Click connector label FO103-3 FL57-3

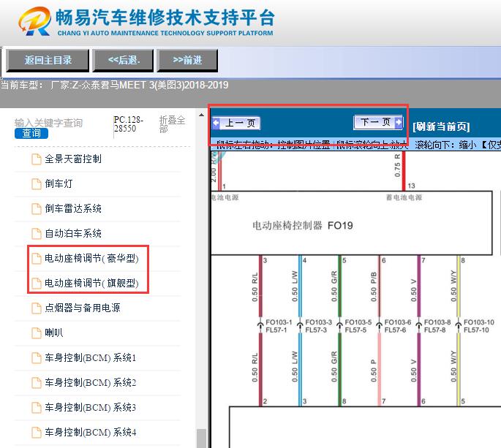pos(318,326)
